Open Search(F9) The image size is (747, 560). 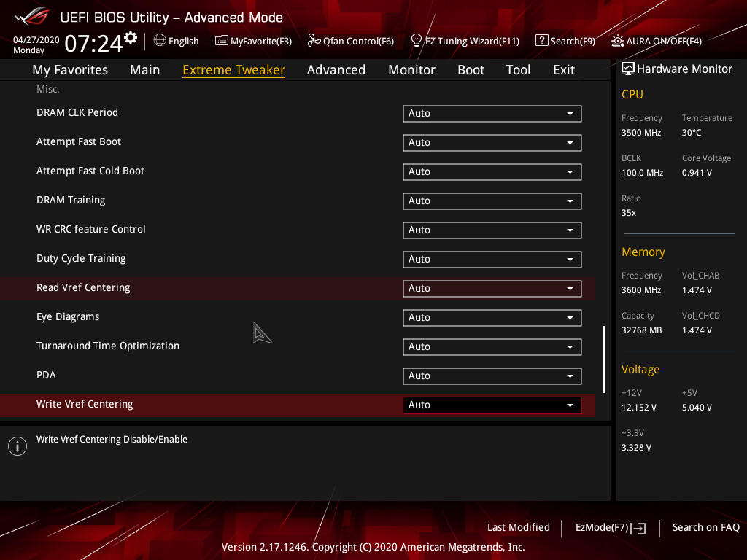click(573, 41)
